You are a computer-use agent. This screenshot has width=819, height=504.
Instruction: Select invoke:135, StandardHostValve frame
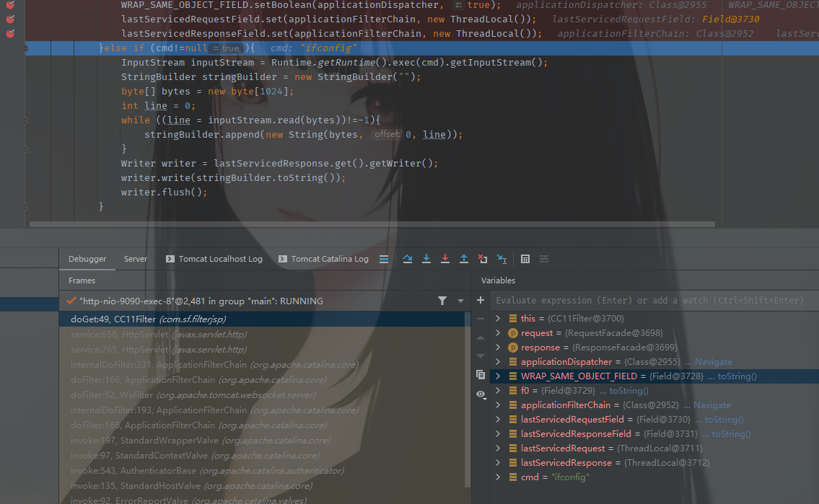tap(261, 486)
